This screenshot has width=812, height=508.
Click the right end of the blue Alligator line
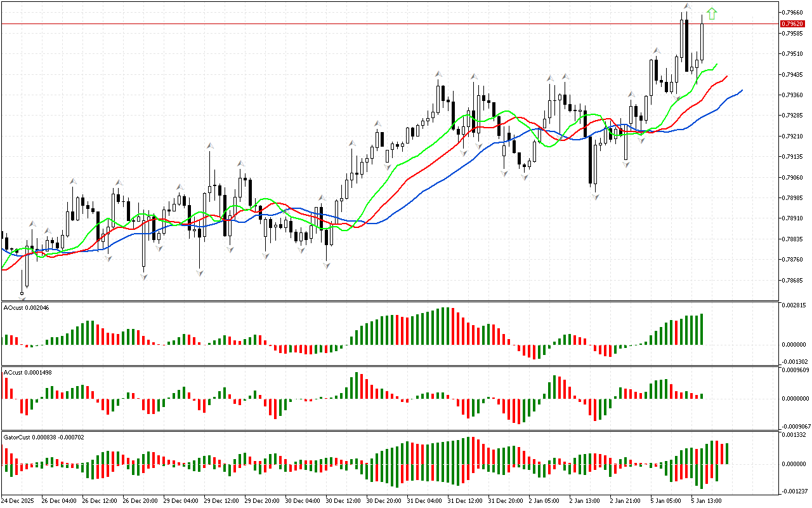[x=742, y=91]
